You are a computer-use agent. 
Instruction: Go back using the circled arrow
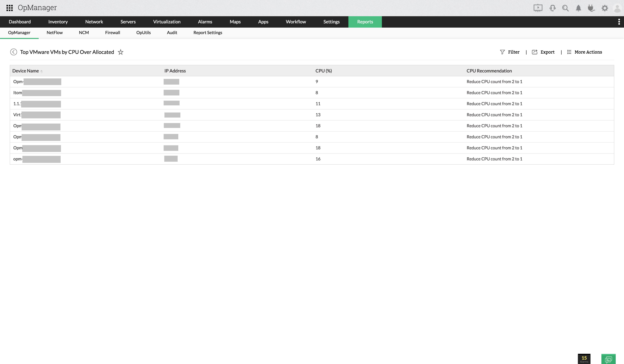click(14, 52)
